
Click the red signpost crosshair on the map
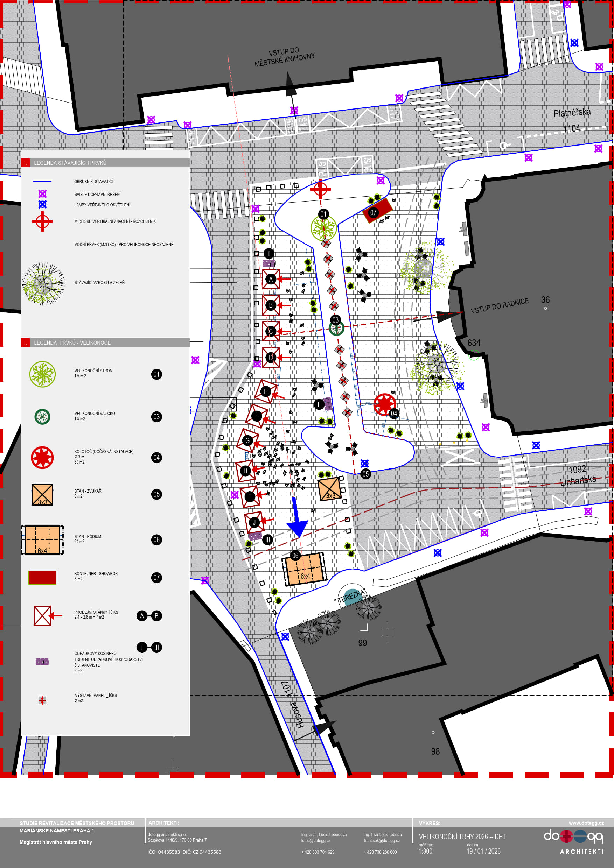[x=320, y=189]
